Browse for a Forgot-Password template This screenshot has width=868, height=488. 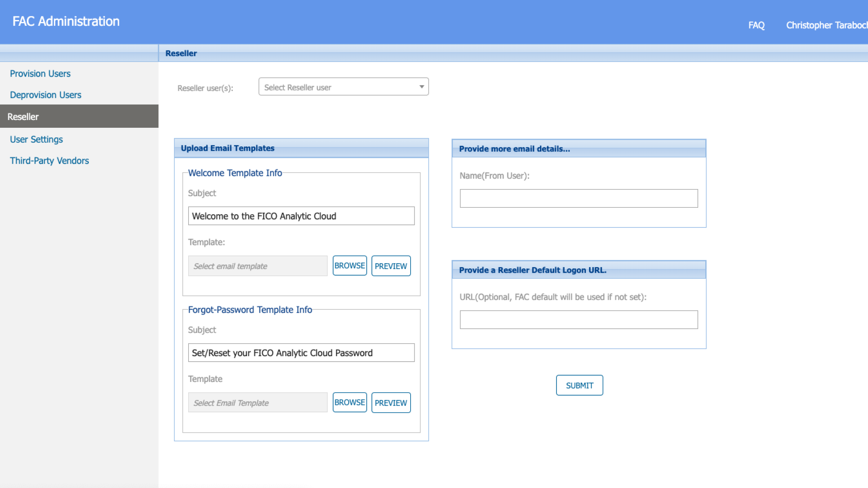(350, 402)
